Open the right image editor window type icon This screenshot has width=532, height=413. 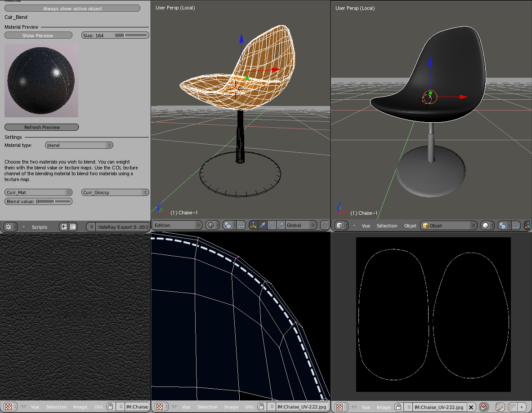tap(341, 407)
